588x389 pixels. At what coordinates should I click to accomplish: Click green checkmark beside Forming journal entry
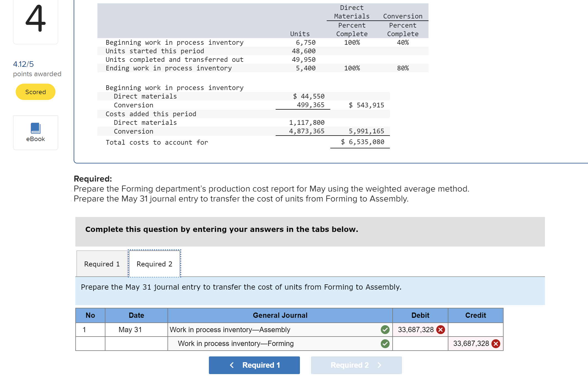(x=385, y=343)
